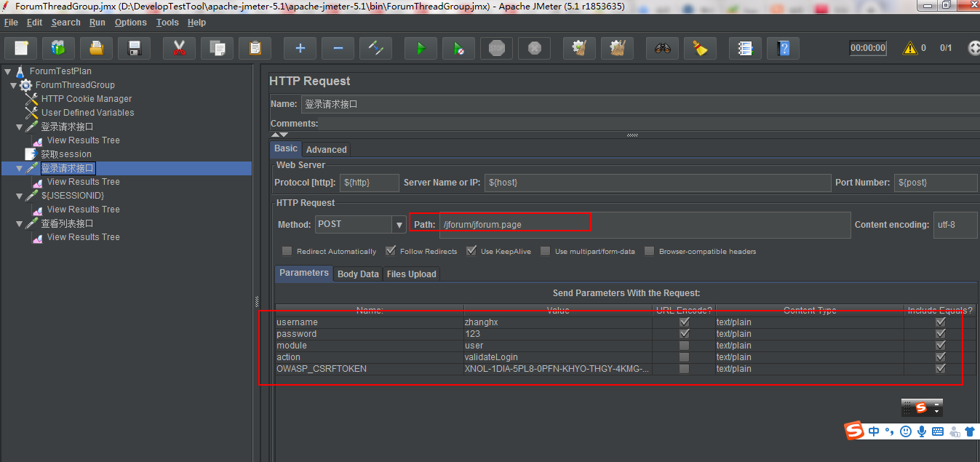Select the validateLogin value cell
The image size is (980, 462).
pos(558,357)
